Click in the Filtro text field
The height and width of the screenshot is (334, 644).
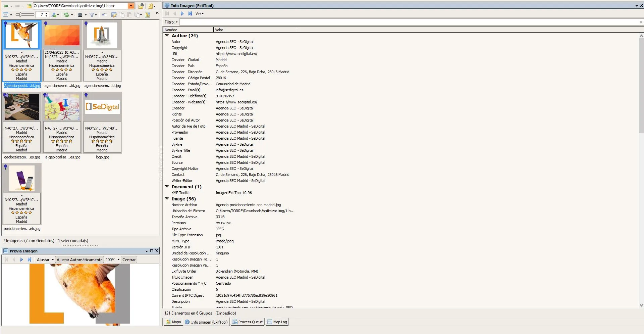(409, 22)
